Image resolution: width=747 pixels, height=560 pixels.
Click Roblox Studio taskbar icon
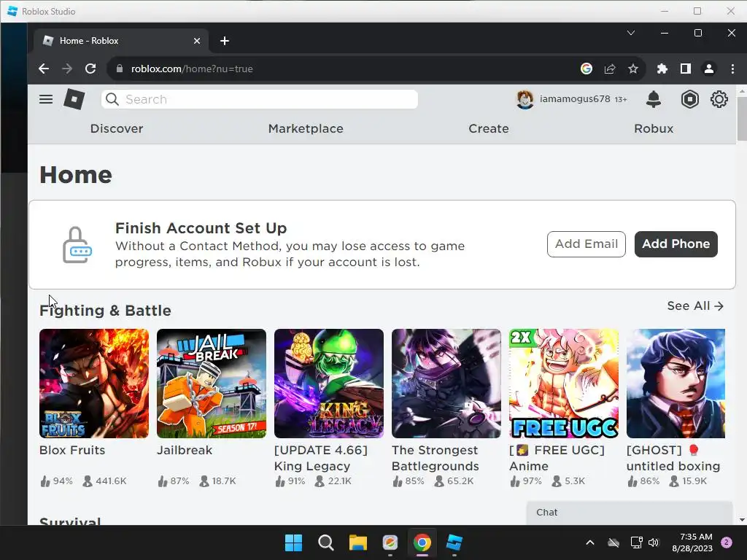(454, 542)
